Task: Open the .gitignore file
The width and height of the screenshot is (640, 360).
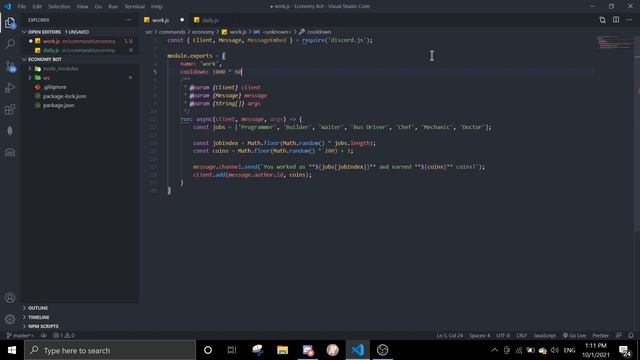Action: pos(54,87)
